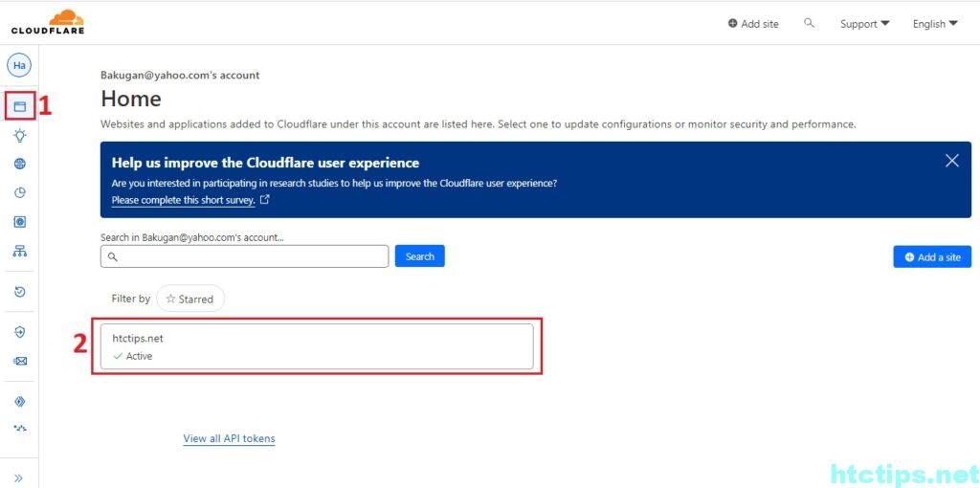This screenshot has width=980, height=488.
Task: Expand the Support dropdown menu
Action: click(x=864, y=24)
